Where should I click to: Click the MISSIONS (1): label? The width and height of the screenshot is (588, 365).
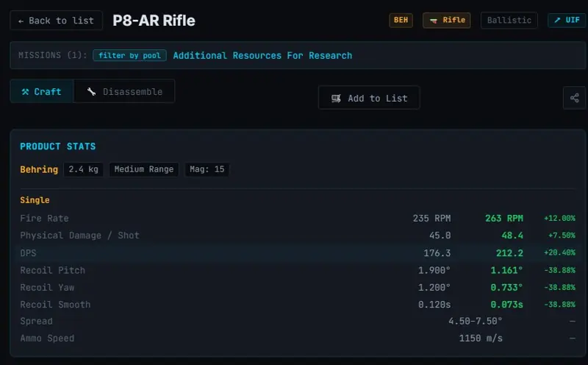[x=53, y=56]
